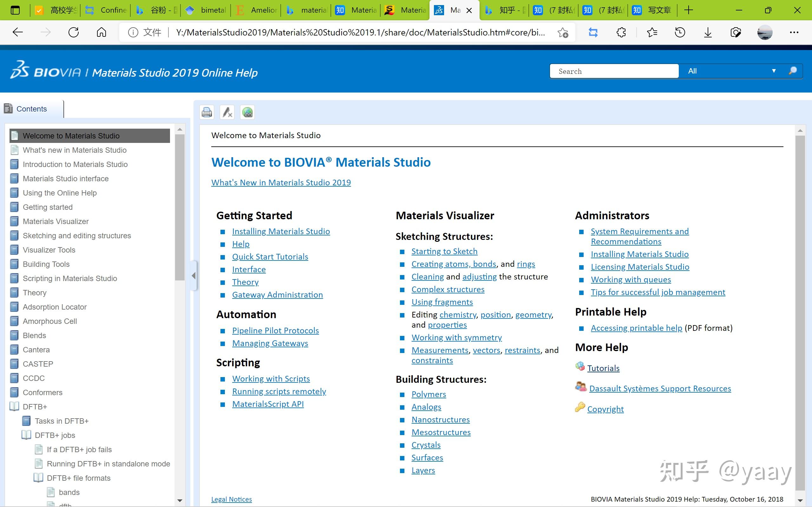Open What's New in Materials Studio 2019 link

point(281,183)
